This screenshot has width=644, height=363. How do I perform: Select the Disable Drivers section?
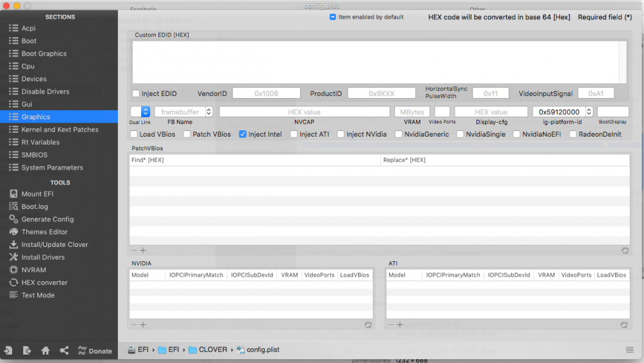coord(59,92)
